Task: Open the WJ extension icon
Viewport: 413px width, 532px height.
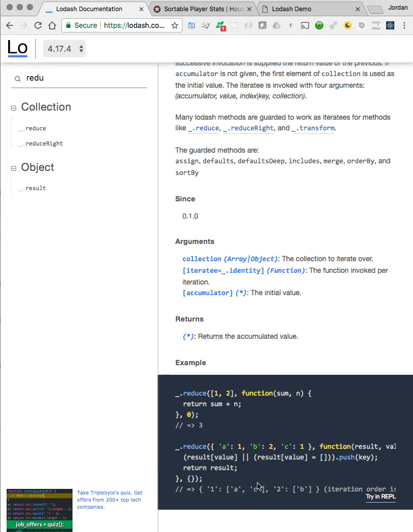Action: pyautogui.click(x=376, y=25)
